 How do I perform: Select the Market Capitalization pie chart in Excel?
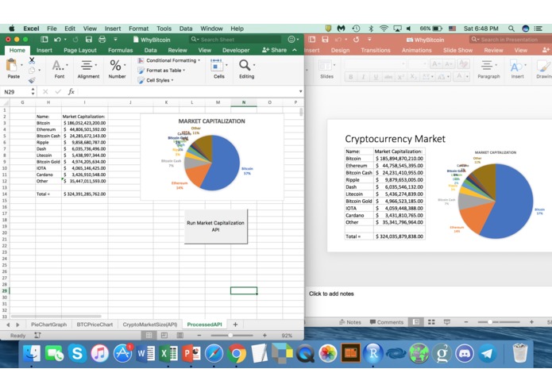coord(212,157)
